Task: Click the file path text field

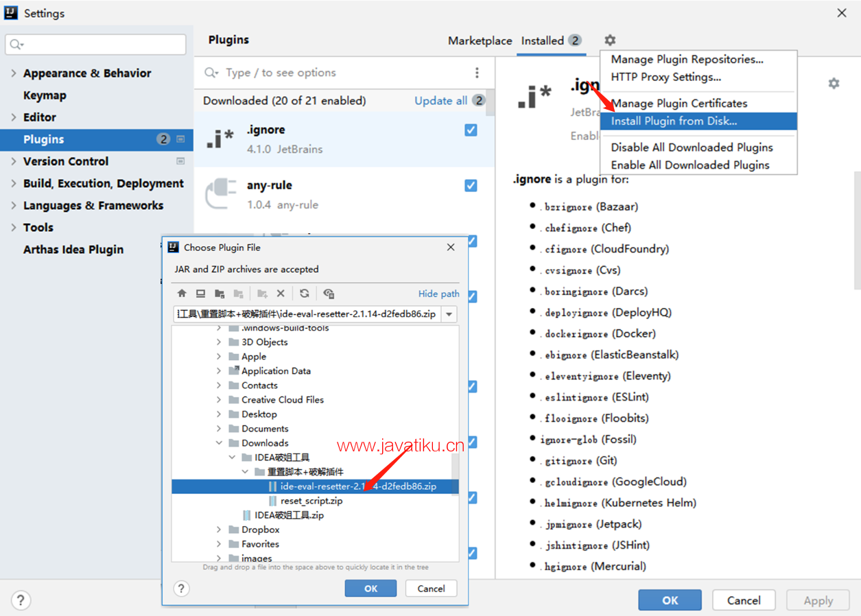Action: [x=307, y=314]
